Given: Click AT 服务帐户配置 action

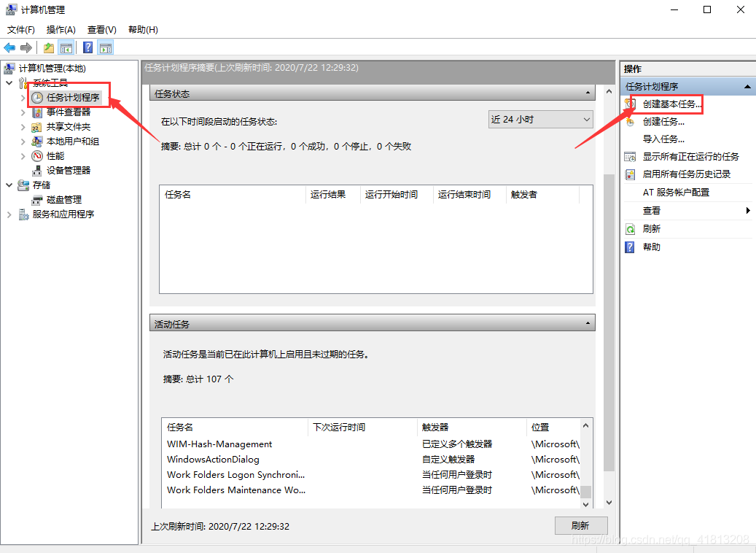Looking at the screenshot, I should 676,193.
